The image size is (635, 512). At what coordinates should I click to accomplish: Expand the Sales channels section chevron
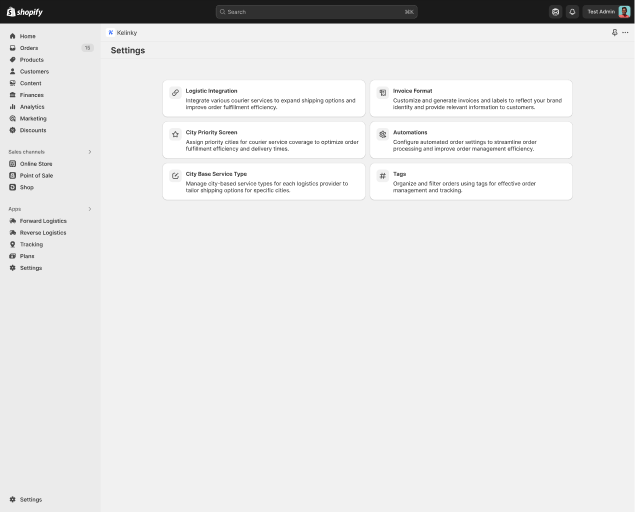pyautogui.click(x=90, y=152)
